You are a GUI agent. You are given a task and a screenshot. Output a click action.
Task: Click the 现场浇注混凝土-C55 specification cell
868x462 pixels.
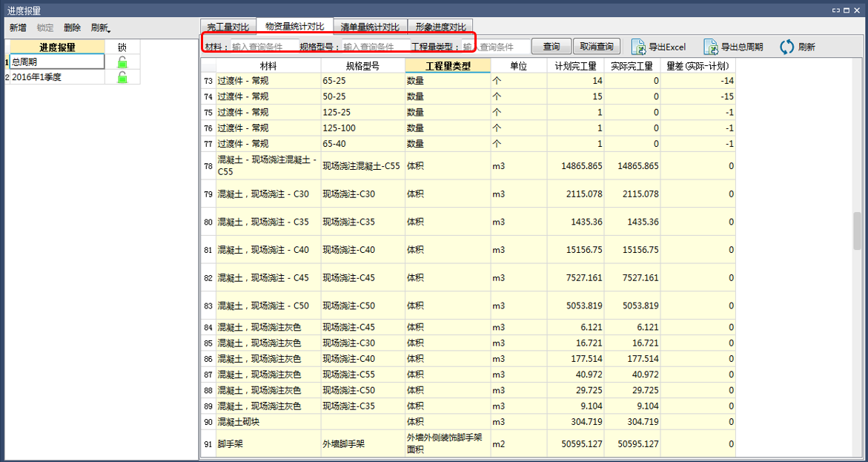click(363, 165)
